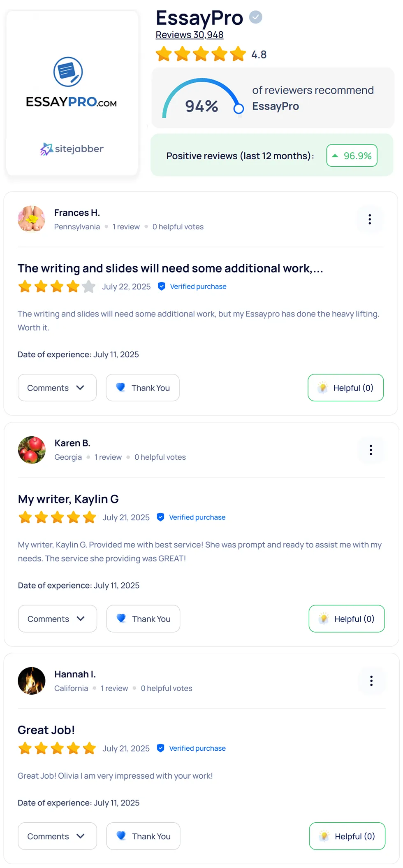
Task: Mark Karen B.'s review as Helpful
Action: (x=346, y=619)
